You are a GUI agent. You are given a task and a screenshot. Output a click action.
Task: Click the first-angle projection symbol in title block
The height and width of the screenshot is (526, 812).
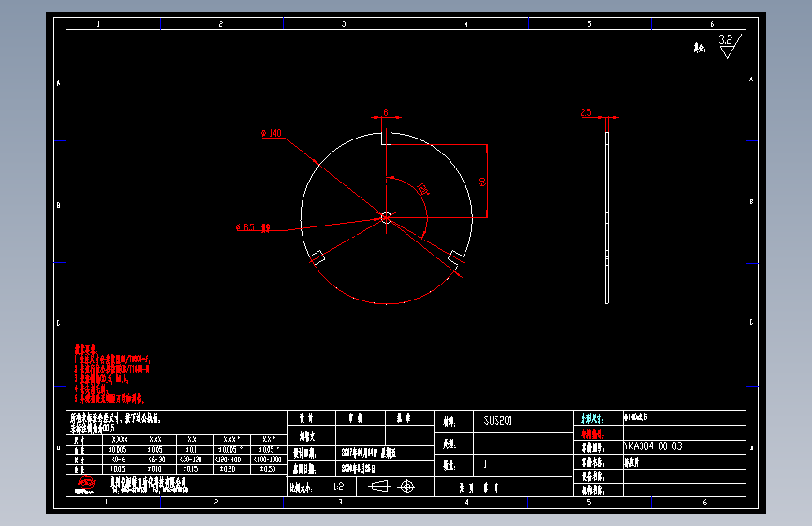click(378, 487)
